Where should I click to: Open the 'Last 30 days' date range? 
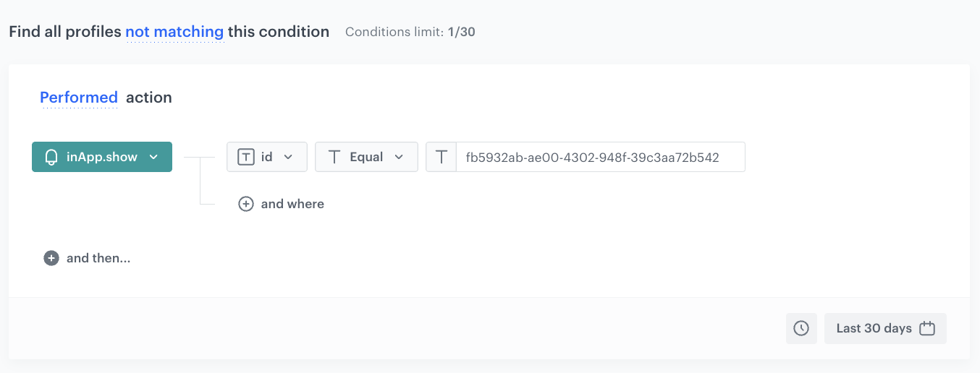(874, 328)
